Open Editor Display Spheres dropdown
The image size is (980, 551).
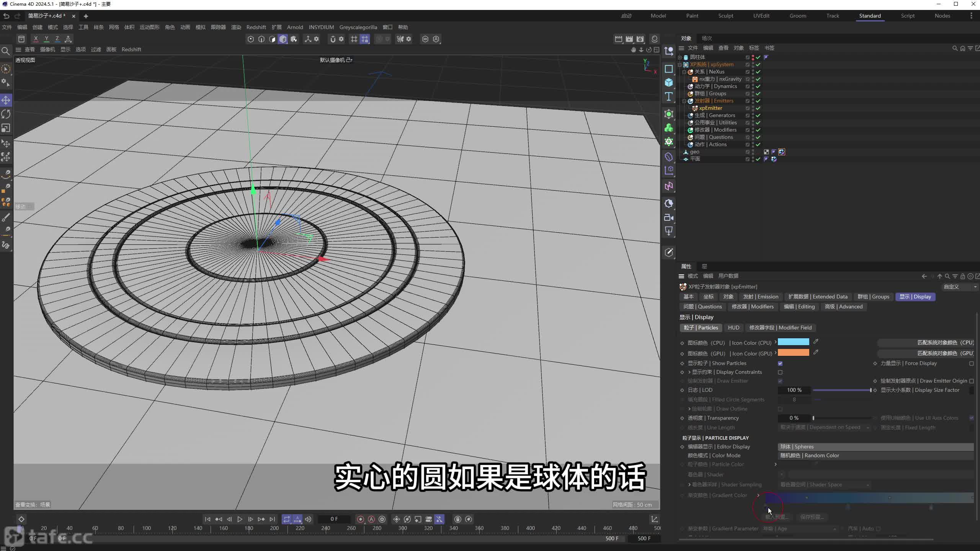pyautogui.click(x=876, y=447)
